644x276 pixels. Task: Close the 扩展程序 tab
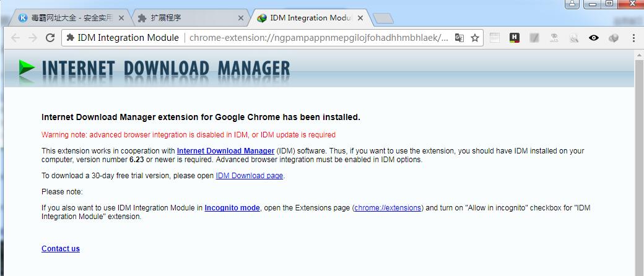pyautogui.click(x=241, y=18)
